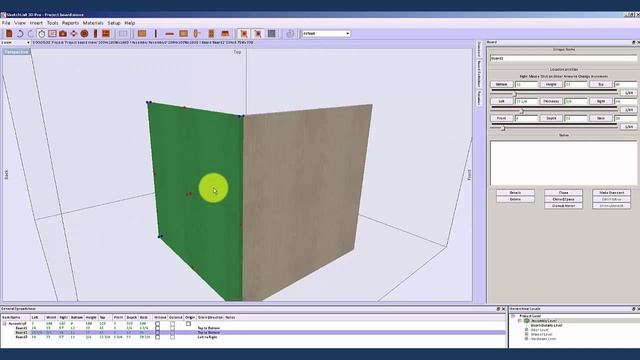640x360 pixels.
Task: Toggle first checkbox in Board1 row
Action: 158,328
